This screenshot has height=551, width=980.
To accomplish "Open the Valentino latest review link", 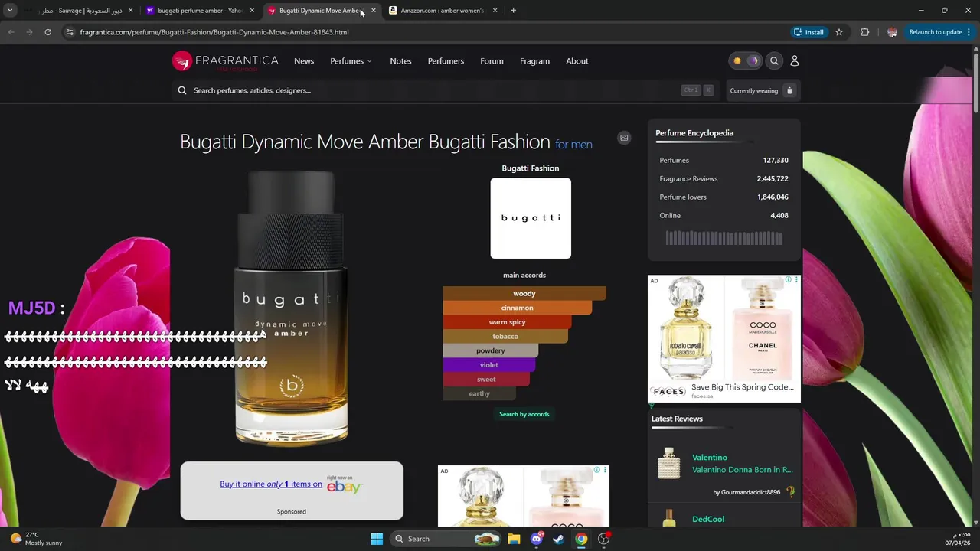I will (x=710, y=458).
